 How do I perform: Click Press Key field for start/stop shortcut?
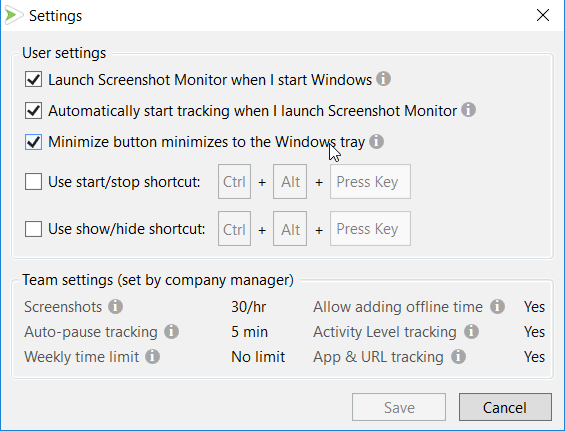[370, 182]
